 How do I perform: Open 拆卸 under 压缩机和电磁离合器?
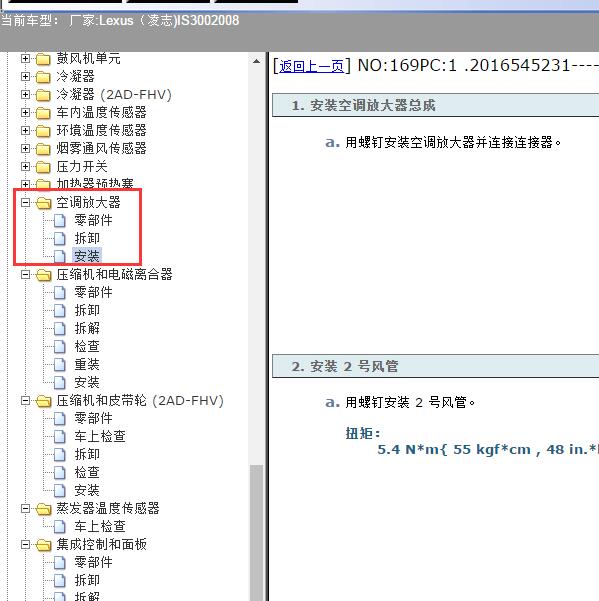87,310
